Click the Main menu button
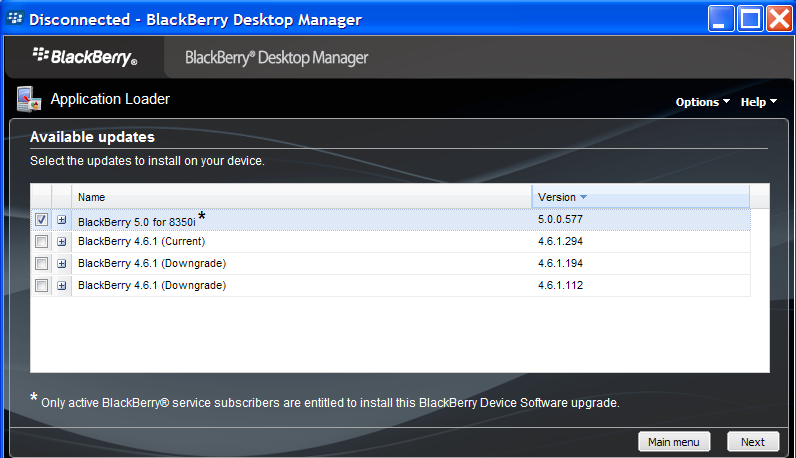Image resolution: width=796 pixels, height=458 pixels. 674,442
